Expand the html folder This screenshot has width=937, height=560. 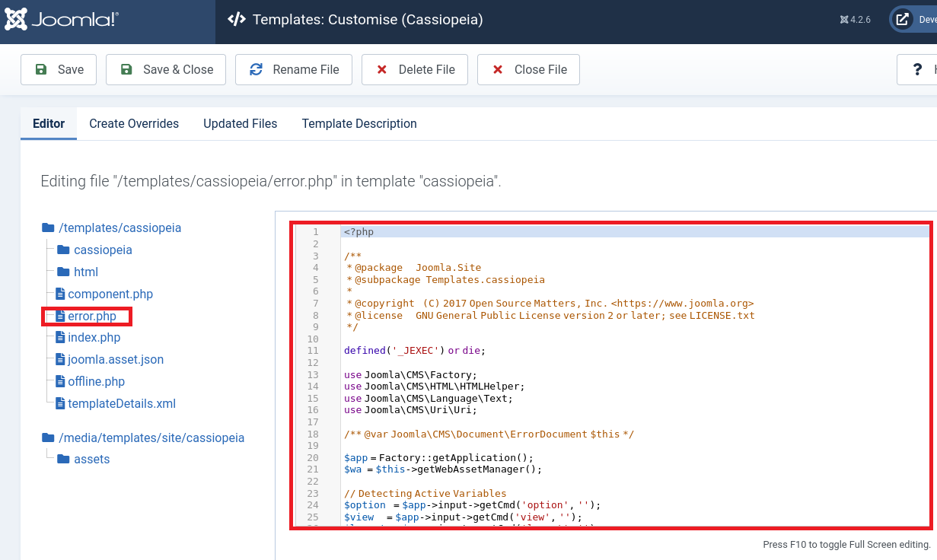tap(85, 272)
